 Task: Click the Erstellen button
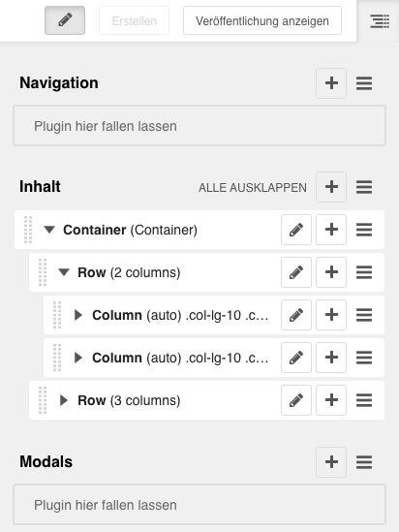point(135,20)
